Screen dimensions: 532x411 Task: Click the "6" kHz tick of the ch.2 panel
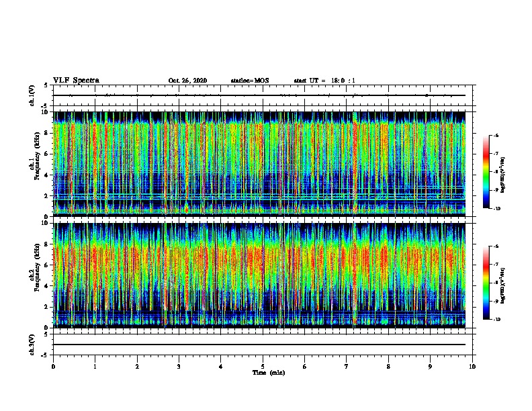click(x=46, y=265)
